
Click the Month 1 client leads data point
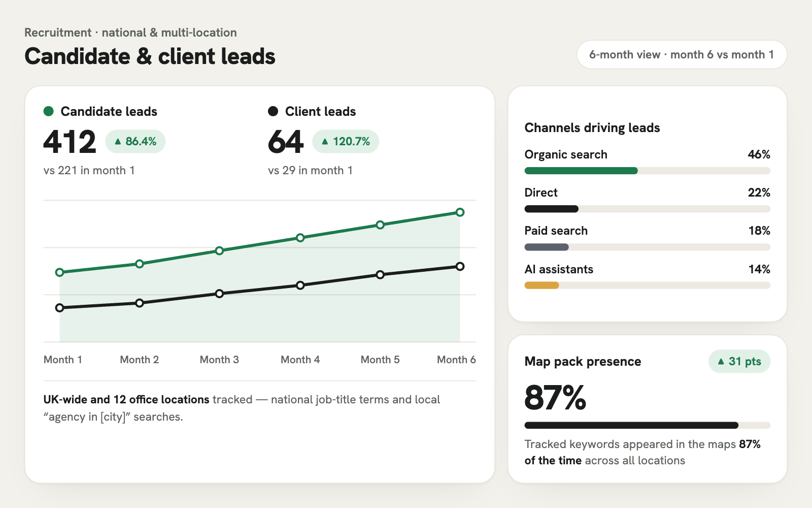tap(59, 308)
